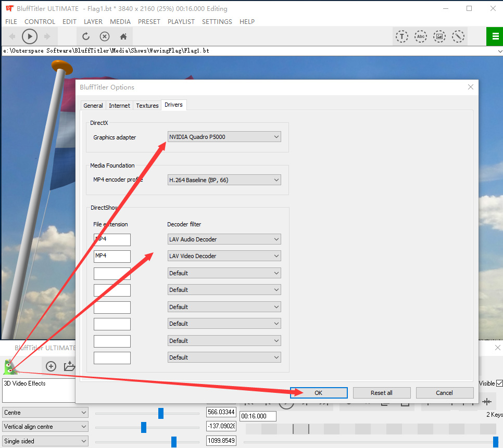Add a picture layer icon
Screen dimensions: 503x448
click(439, 36)
